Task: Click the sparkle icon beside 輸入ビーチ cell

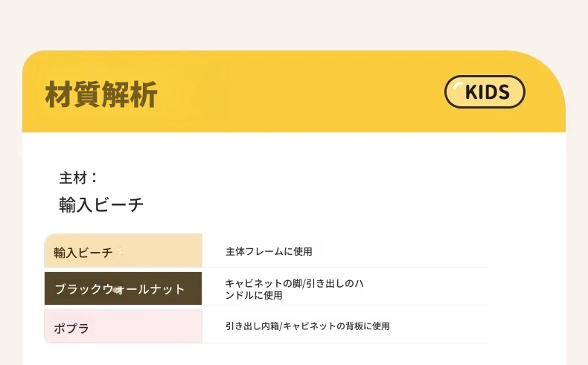Action: [x=120, y=252]
